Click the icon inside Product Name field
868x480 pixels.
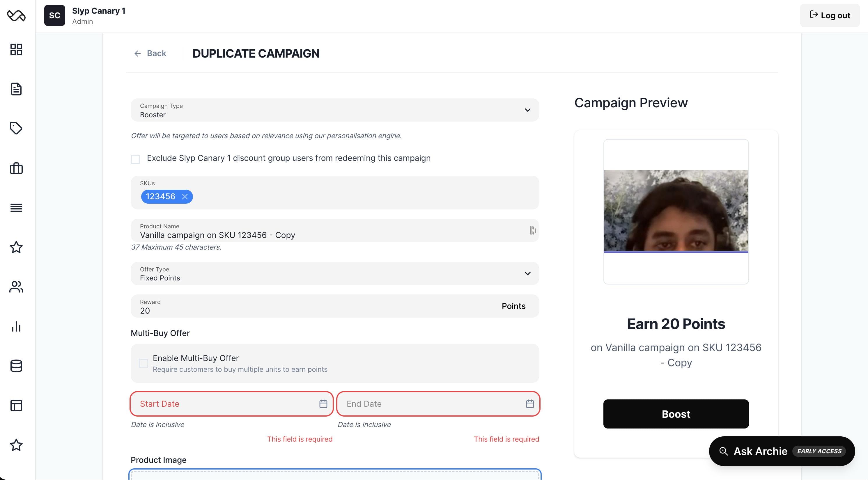coord(533,230)
